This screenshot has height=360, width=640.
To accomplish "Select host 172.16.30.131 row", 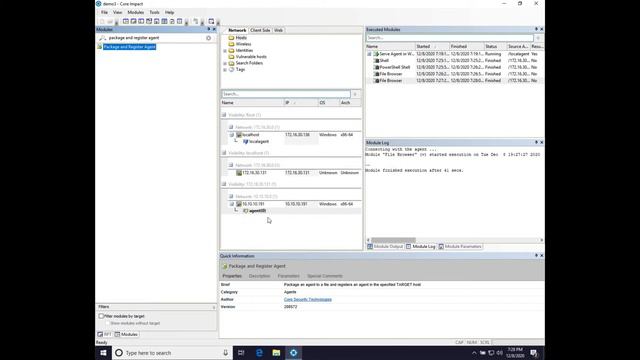I will [x=291, y=173].
